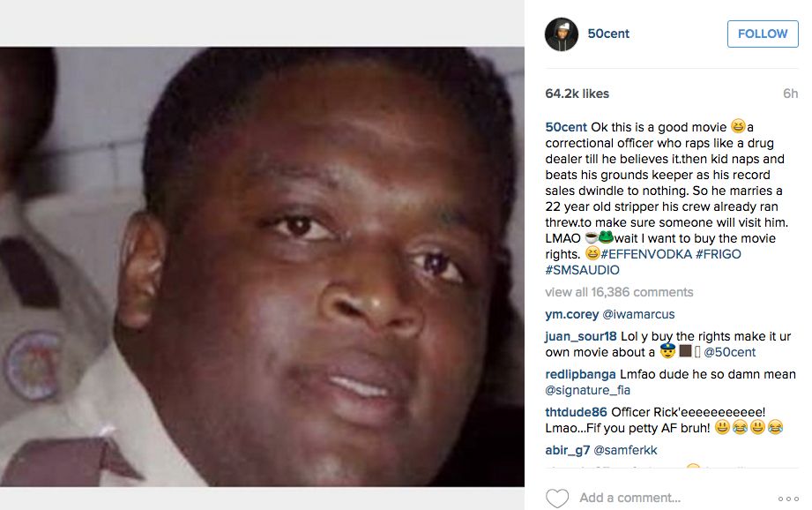Click the @signature_fia mention
812x510 pixels.
tap(588, 390)
